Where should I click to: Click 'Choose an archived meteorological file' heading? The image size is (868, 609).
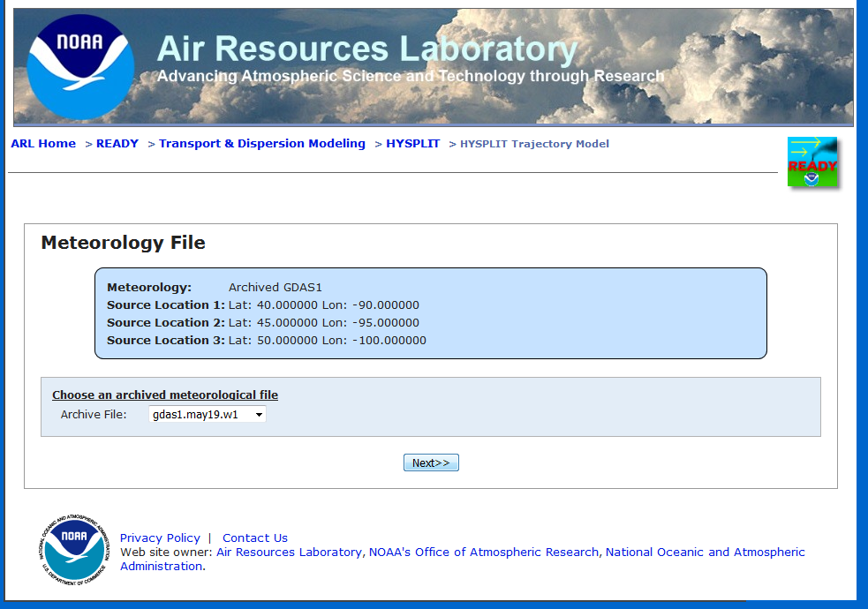pos(165,395)
